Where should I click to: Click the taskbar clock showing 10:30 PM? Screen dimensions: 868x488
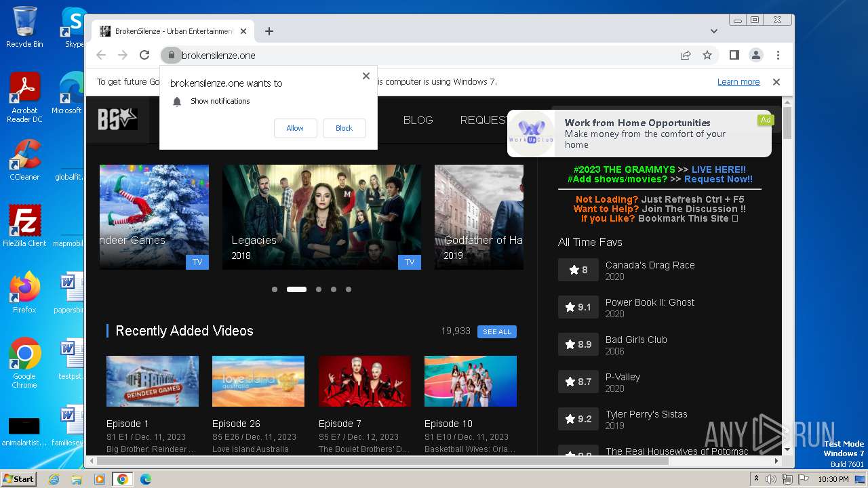point(833,479)
